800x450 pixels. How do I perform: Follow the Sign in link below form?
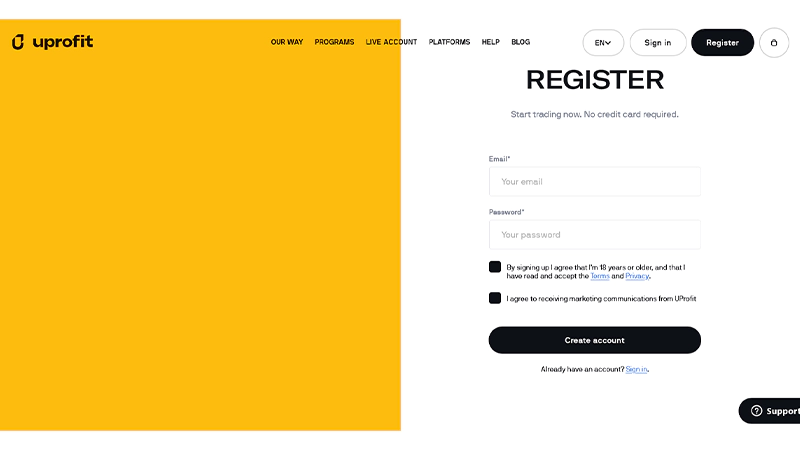(636, 370)
